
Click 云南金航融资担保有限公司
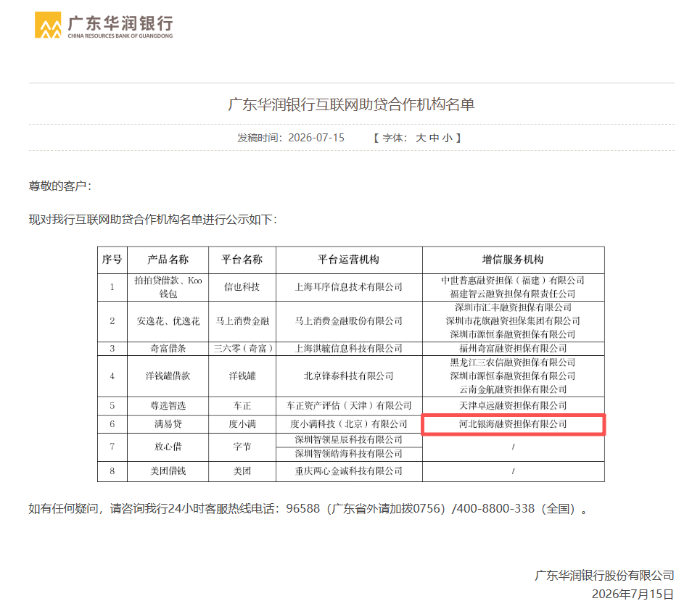click(x=513, y=389)
